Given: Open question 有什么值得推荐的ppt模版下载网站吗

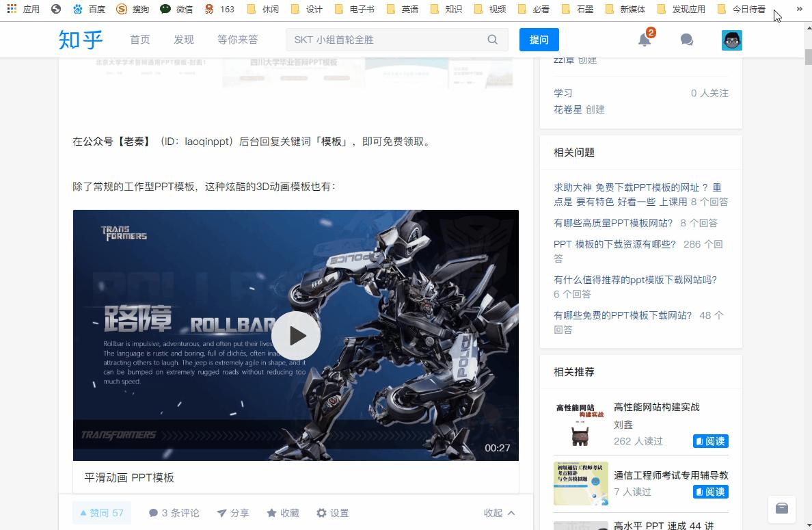Looking at the screenshot, I should pos(636,280).
